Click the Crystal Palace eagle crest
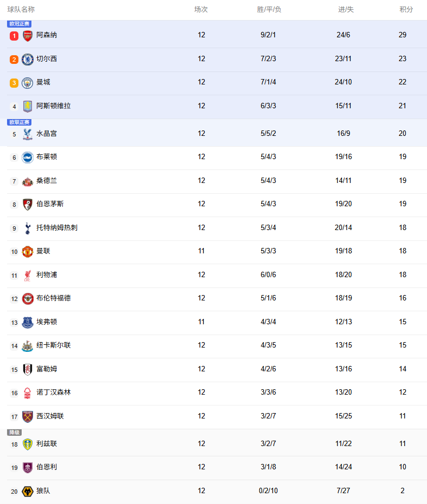This screenshot has width=427, height=504. pyautogui.click(x=28, y=134)
